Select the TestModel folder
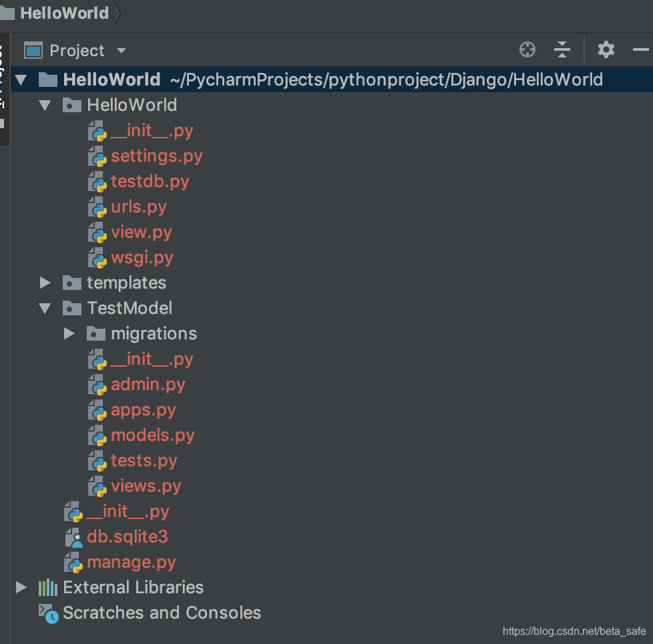653x644 pixels. pyautogui.click(x=129, y=308)
